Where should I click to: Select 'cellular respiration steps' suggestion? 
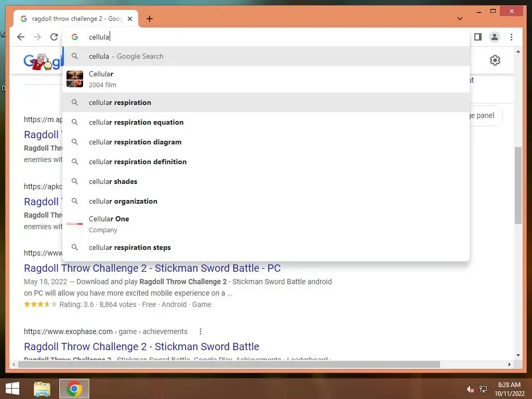pos(266,247)
